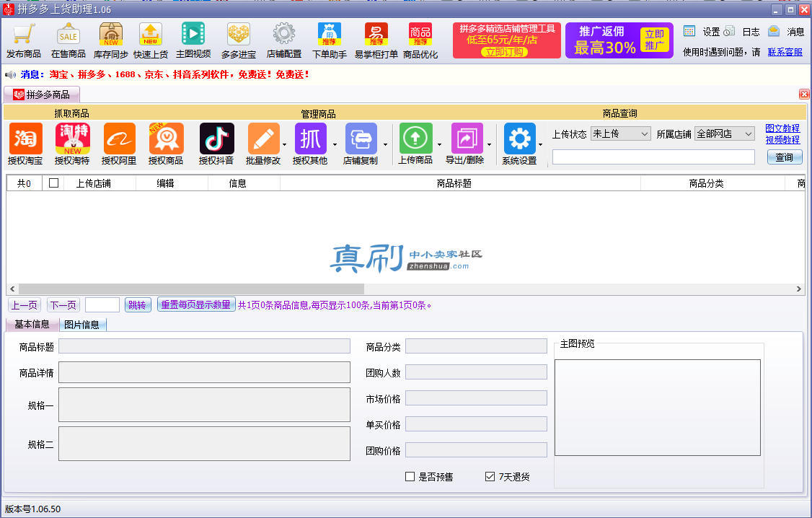Switch to 图片信息 tab
Image resolution: width=812 pixels, height=518 pixels.
click(81, 325)
